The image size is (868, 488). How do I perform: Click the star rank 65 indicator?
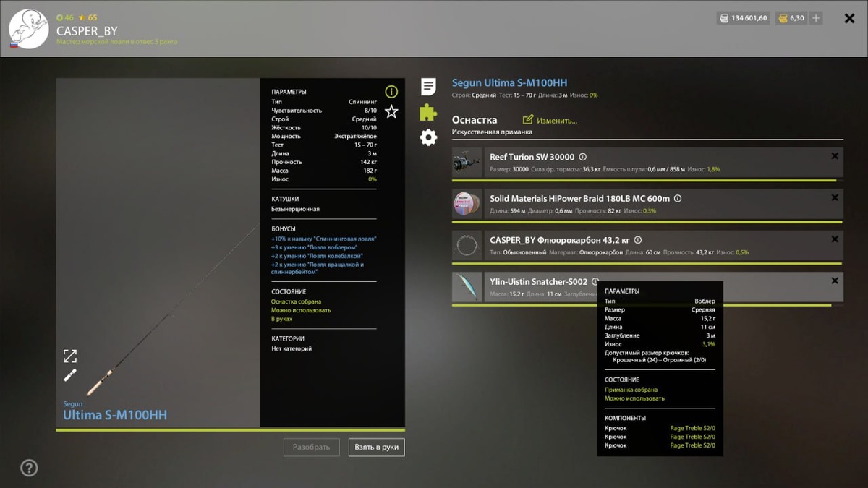[x=88, y=17]
